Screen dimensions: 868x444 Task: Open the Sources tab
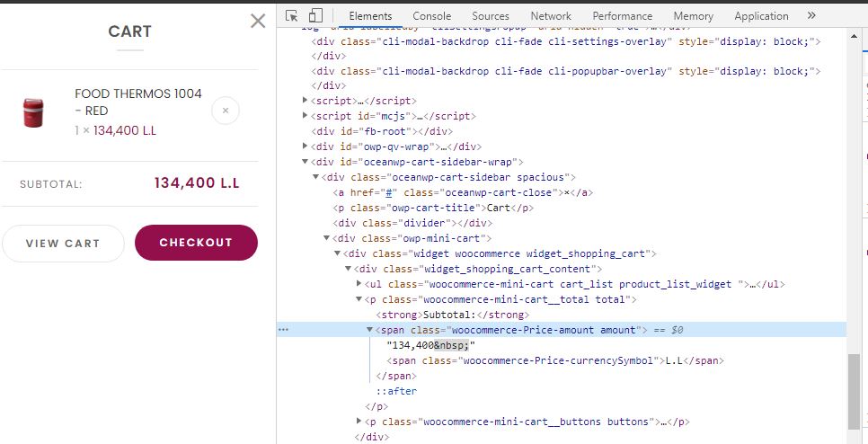click(491, 16)
